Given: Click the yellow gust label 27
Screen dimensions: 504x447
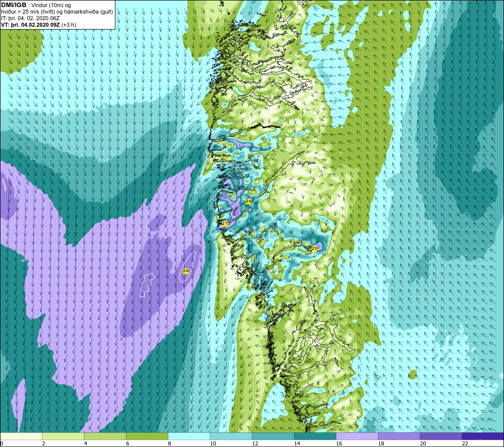Looking at the screenshot, I should (225, 223).
